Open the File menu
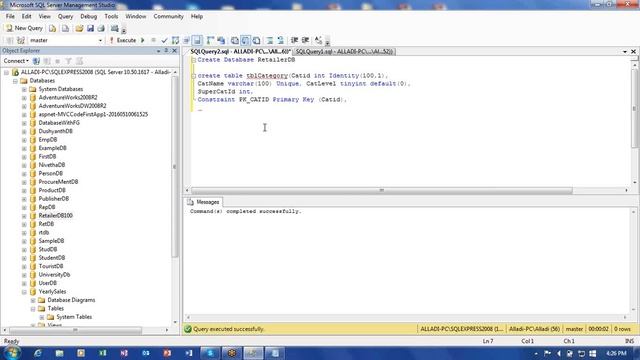 10,16
